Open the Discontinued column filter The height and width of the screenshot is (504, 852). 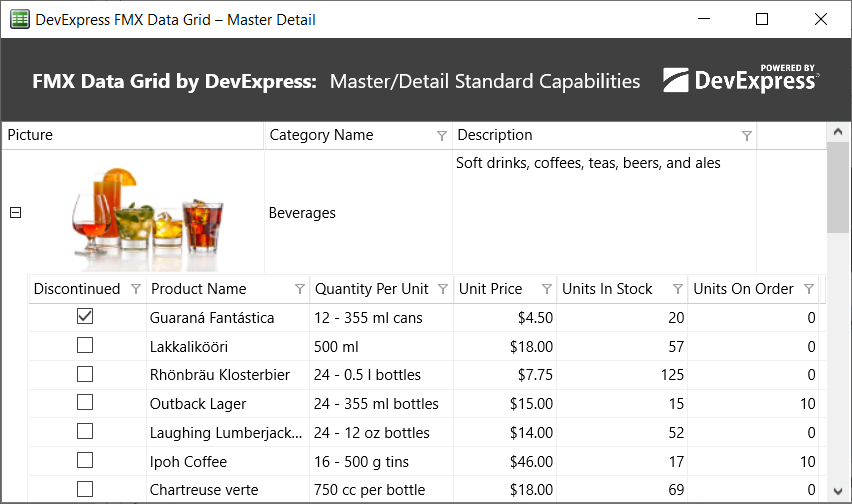tap(136, 289)
